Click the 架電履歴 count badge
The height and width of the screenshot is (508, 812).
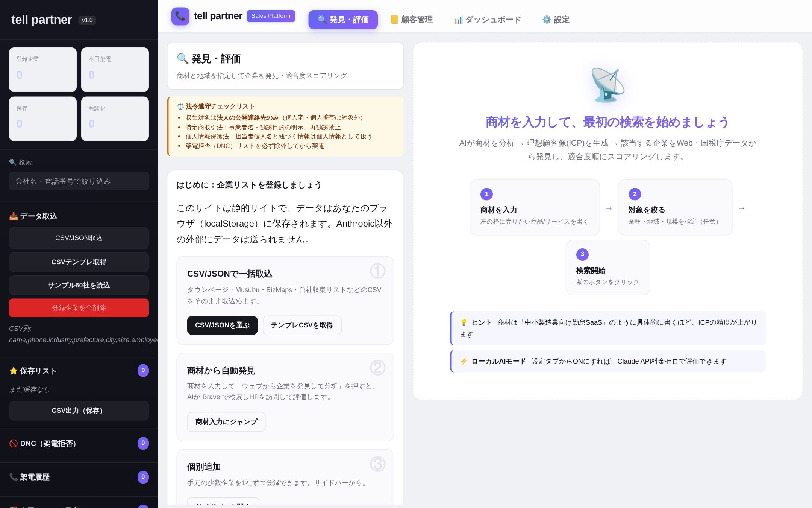click(x=143, y=477)
